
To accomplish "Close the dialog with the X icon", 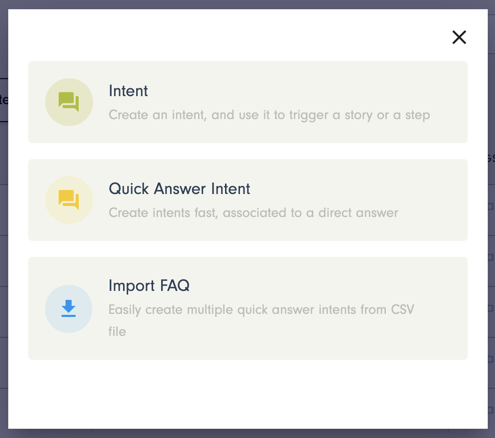I will point(459,37).
